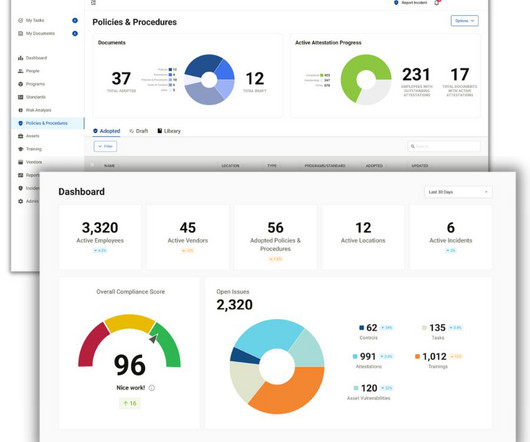The width and height of the screenshot is (530, 442).
Task: Open the 6 Active Incidents card
Action: [451, 237]
